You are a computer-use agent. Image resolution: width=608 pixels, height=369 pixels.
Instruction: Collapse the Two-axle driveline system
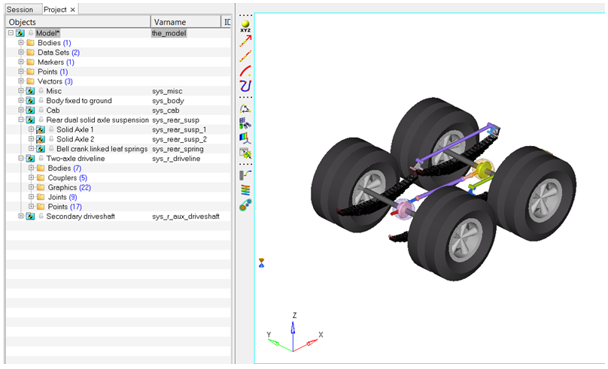(21, 158)
